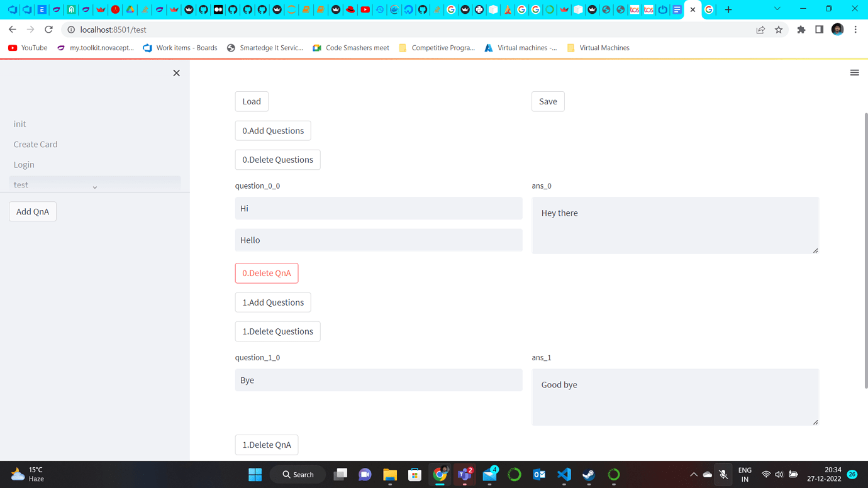Open the Chrome side panel icon

(x=820, y=29)
